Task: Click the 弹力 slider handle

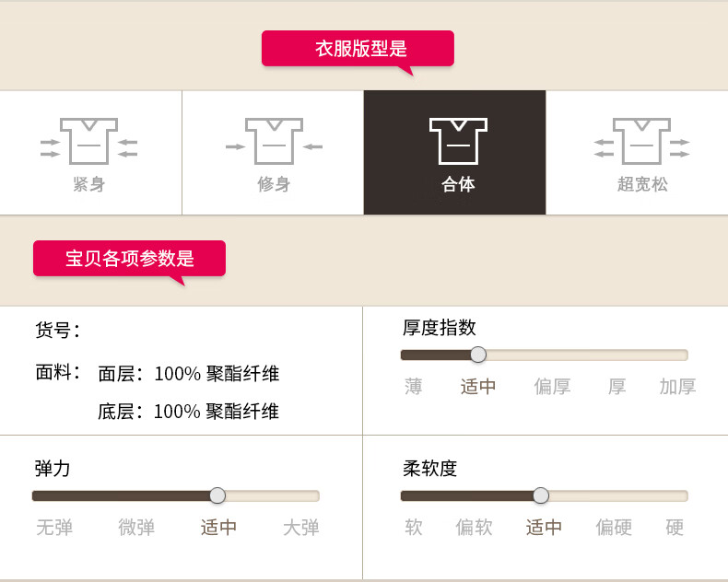Action: click(217, 495)
